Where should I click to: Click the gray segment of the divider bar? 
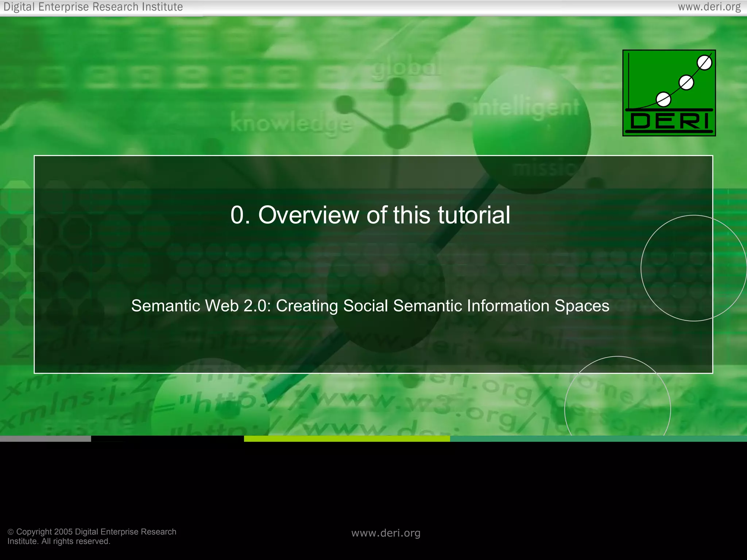[x=45, y=439]
